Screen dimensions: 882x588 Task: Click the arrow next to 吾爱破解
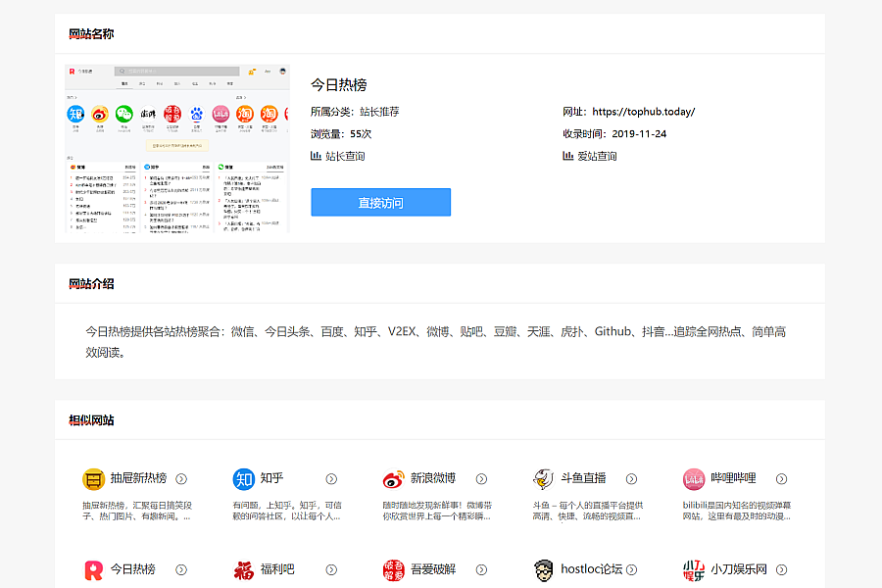[x=481, y=570]
